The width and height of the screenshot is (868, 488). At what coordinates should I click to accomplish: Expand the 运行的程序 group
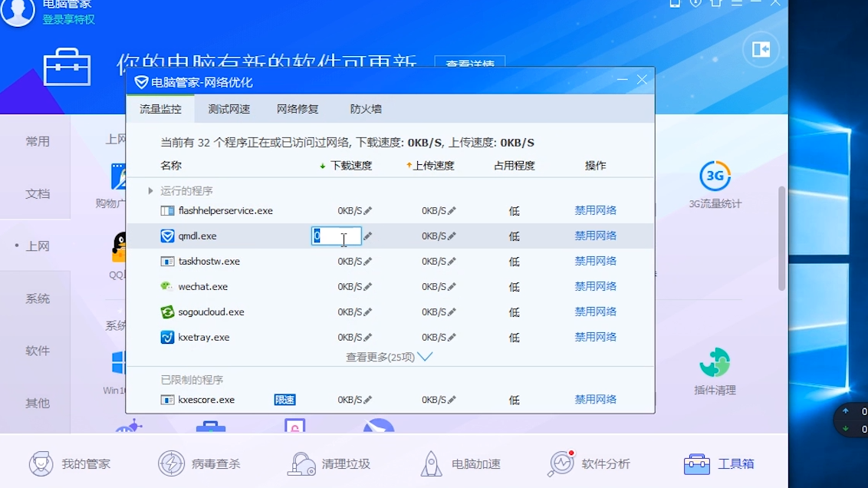pos(150,190)
